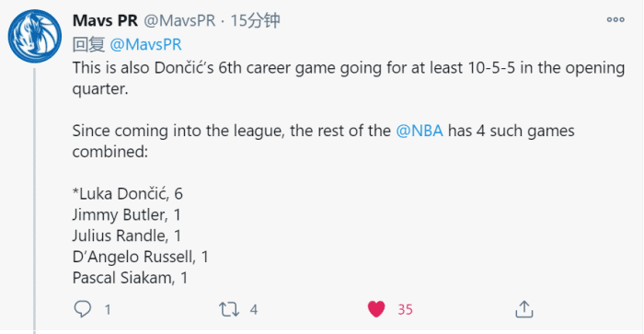Share the tweet with the share icon
Image resolution: width=644 pixels, height=334 pixels.
coord(524,309)
